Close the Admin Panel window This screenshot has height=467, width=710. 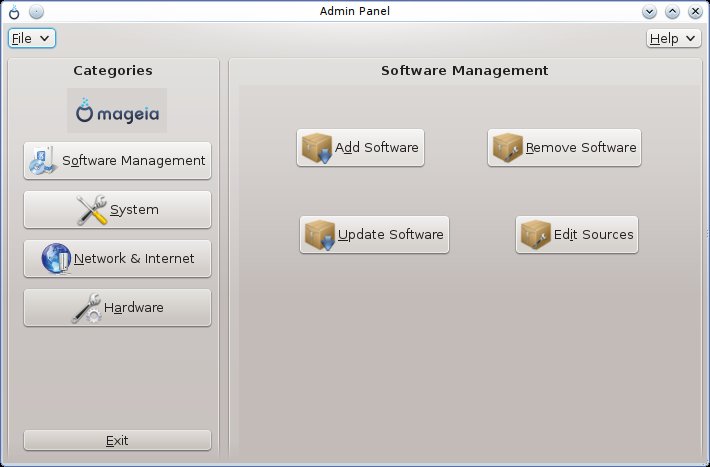tap(695, 12)
